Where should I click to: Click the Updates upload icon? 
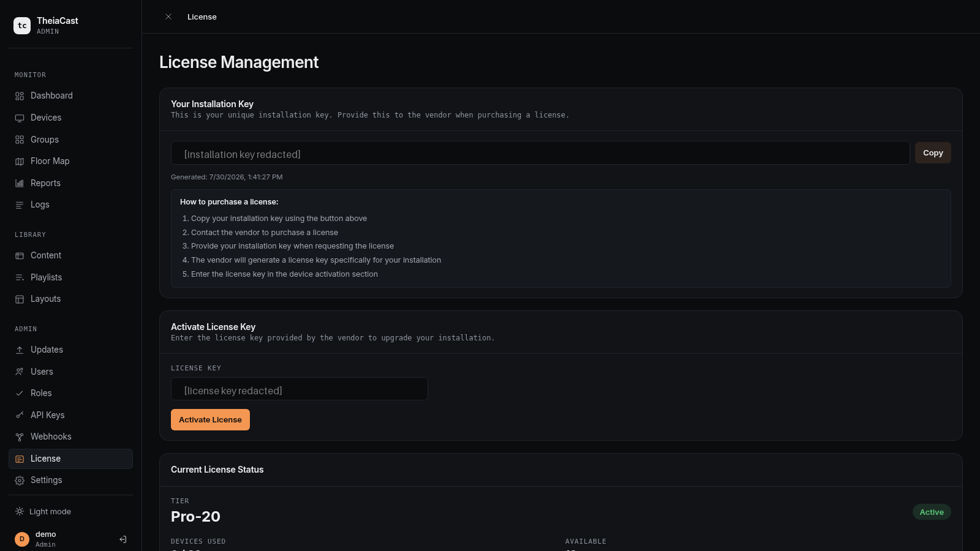point(20,350)
